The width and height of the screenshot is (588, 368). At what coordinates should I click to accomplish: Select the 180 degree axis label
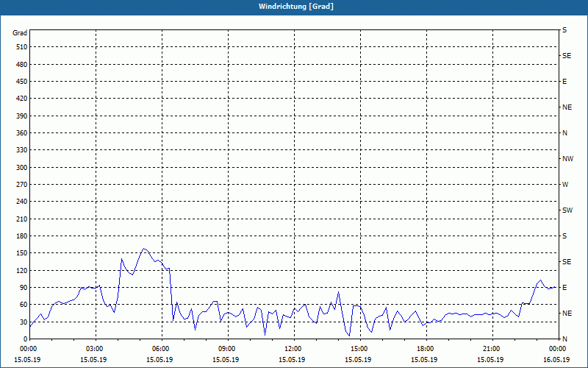tap(22, 236)
